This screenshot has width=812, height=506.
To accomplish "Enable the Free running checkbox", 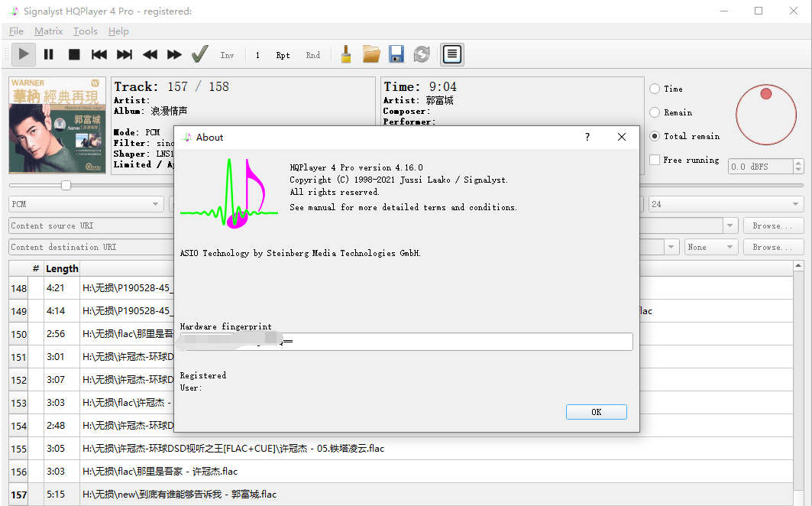I will click(655, 160).
